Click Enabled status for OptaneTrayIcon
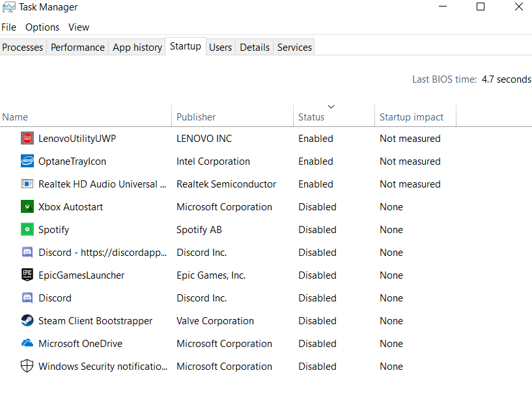Viewport: 532px width, 418px height. 316,161
